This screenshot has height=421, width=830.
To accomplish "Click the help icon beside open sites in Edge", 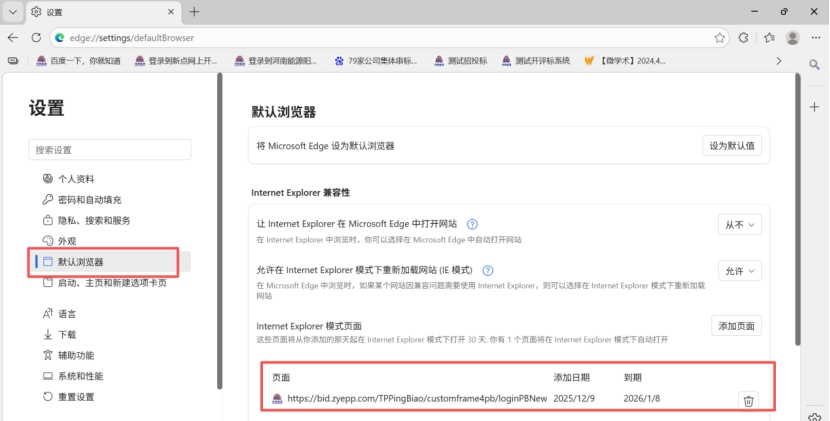I will click(472, 225).
